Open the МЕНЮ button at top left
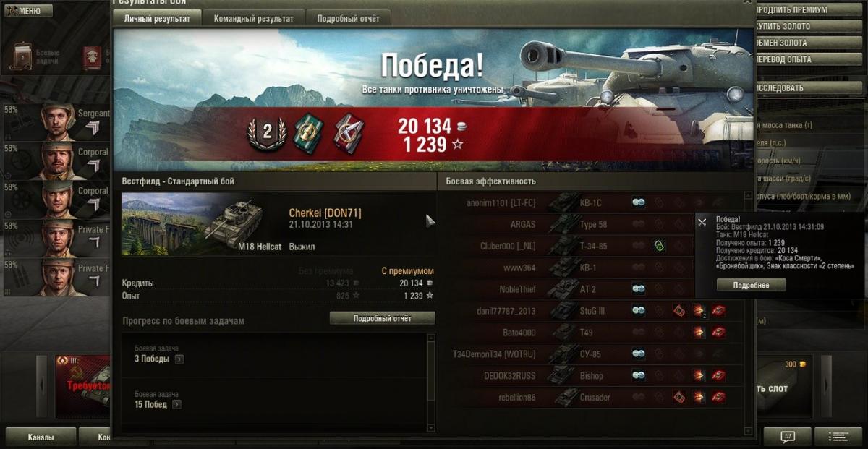This screenshot has width=868, height=449. click(x=27, y=11)
